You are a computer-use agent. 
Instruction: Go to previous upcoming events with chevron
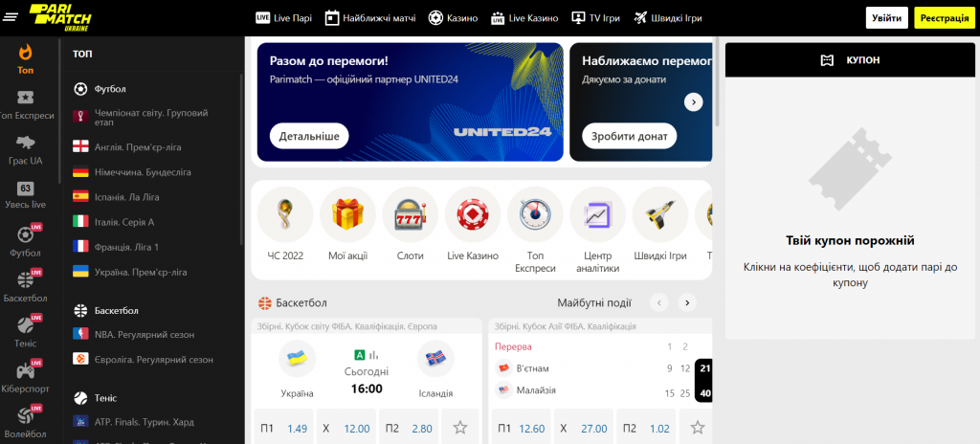click(x=658, y=302)
